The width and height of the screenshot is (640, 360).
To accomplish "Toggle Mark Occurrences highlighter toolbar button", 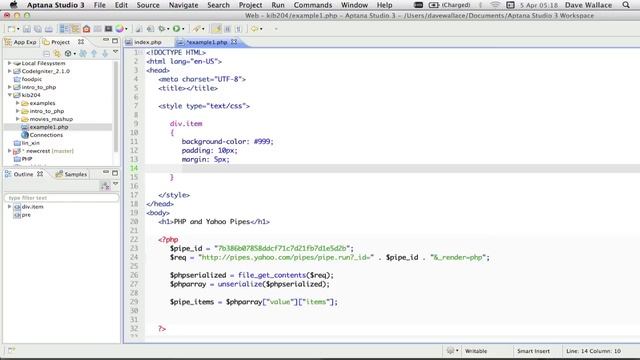I will pos(217,29).
